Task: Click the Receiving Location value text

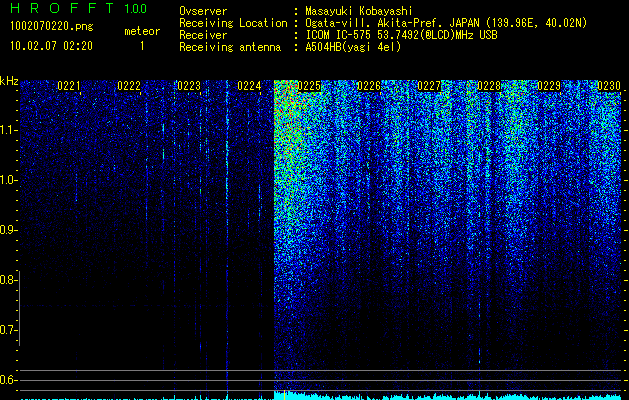Action: tap(446, 23)
